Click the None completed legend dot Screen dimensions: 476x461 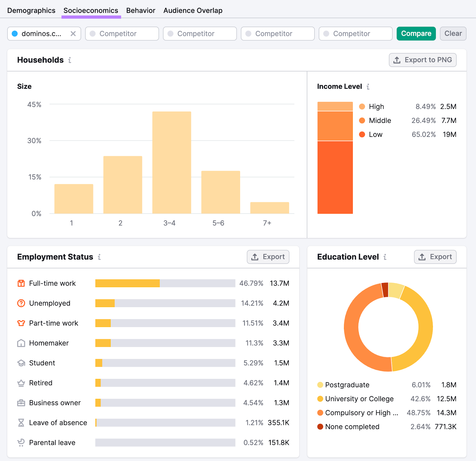point(320,426)
